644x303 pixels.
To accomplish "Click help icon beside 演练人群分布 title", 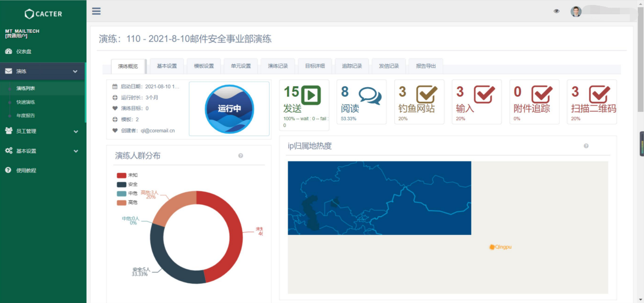I will 240,156.
